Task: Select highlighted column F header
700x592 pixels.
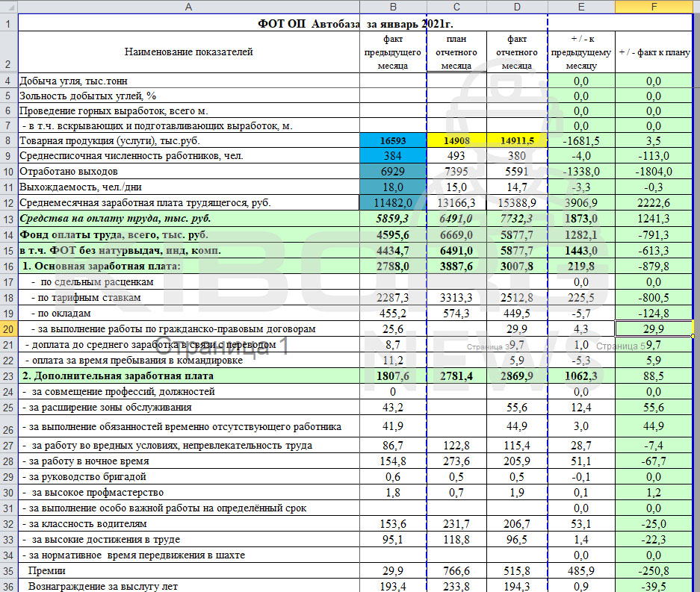Action: (654, 7)
